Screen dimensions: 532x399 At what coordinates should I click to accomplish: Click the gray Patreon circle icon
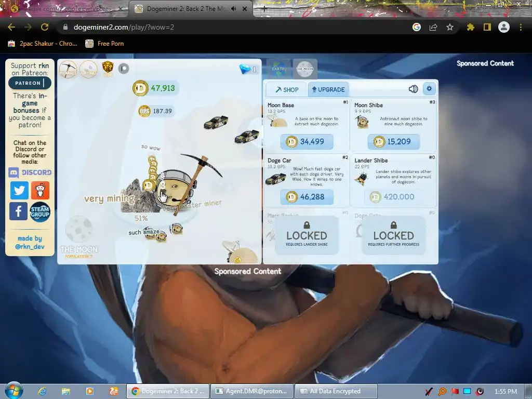click(x=124, y=69)
